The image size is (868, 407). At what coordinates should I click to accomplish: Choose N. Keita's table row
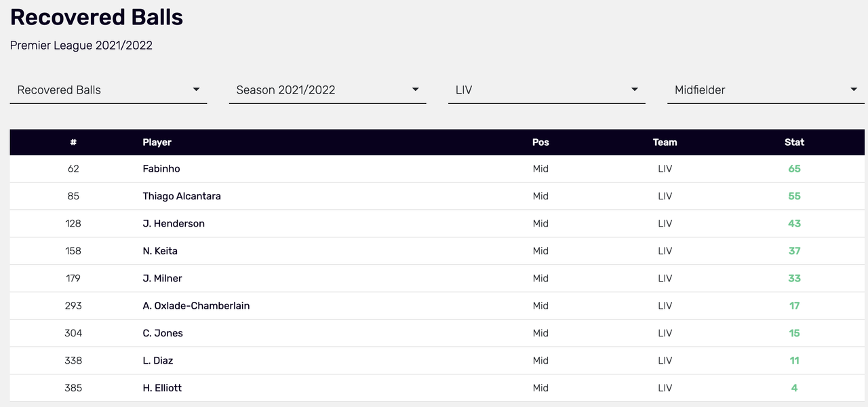[x=437, y=251]
